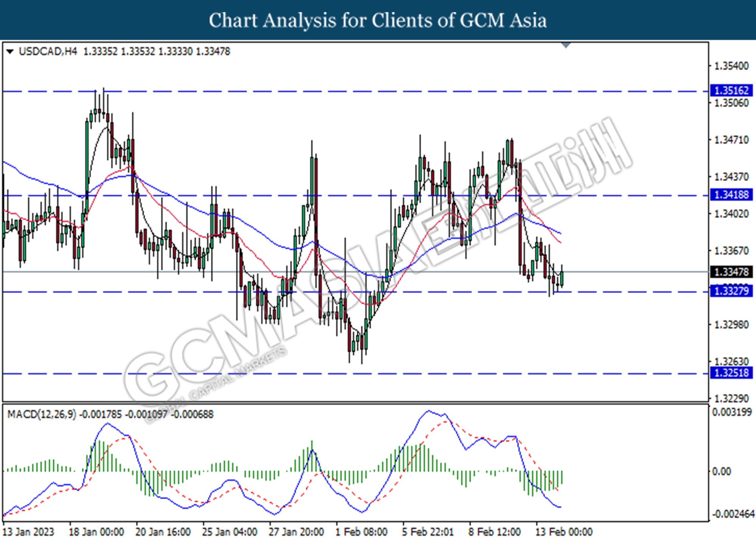
Task: Click the current price label 1.33478
Action: click(731, 272)
